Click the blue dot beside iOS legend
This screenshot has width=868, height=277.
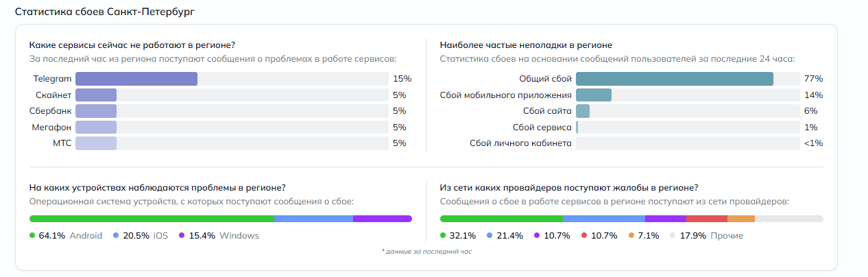tap(117, 235)
